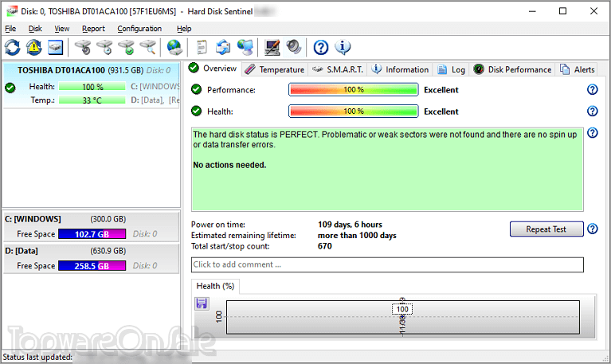
Task: Open the File menu
Action: [10, 29]
